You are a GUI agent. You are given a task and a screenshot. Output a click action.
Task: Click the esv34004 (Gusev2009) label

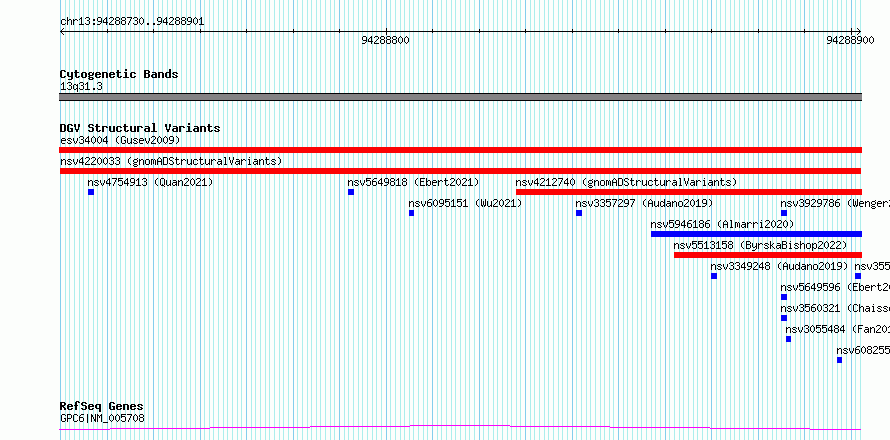click(x=120, y=140)
